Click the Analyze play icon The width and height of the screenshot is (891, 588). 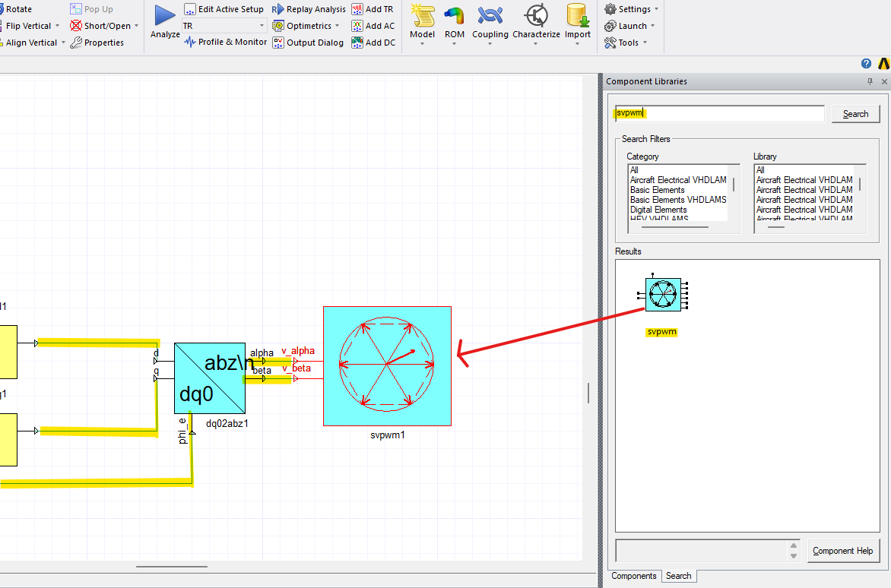point(165,15)
